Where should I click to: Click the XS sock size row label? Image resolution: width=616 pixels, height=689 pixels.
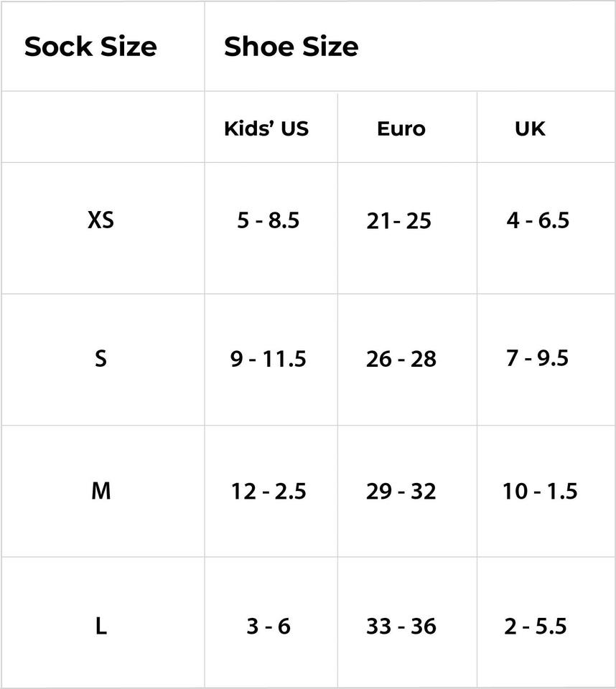click(x=101, y=220)
